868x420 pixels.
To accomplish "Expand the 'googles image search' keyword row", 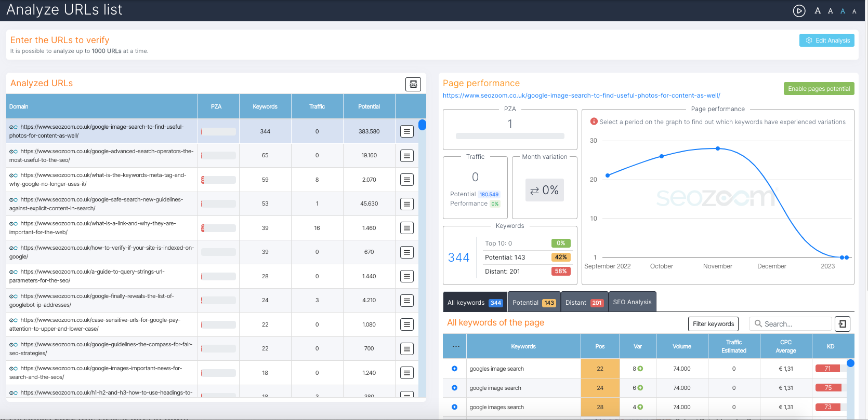I will coord(454,369).
